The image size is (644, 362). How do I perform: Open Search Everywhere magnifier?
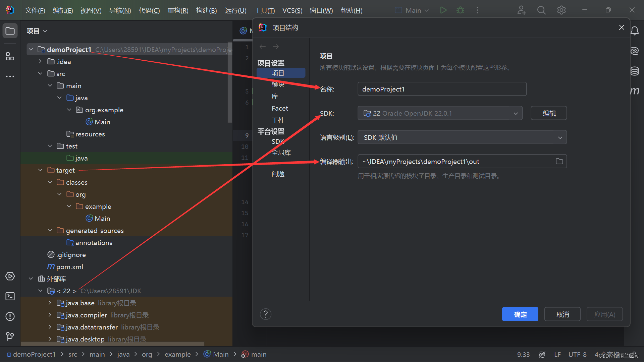click(x=541, y=10)
